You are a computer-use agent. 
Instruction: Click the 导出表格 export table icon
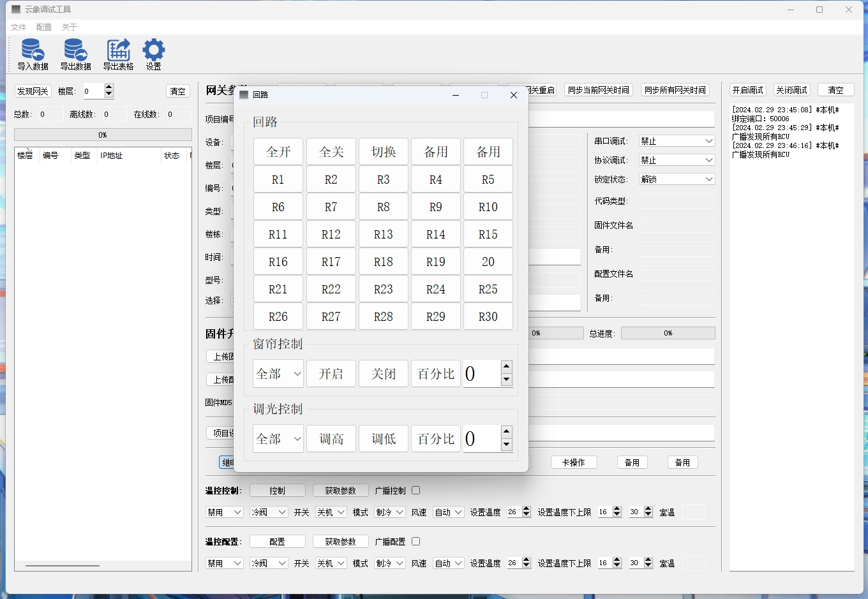(118, 54)
